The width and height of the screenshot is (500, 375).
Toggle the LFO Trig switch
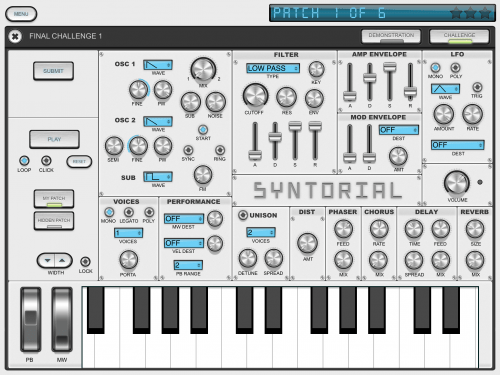click(477, 87)
